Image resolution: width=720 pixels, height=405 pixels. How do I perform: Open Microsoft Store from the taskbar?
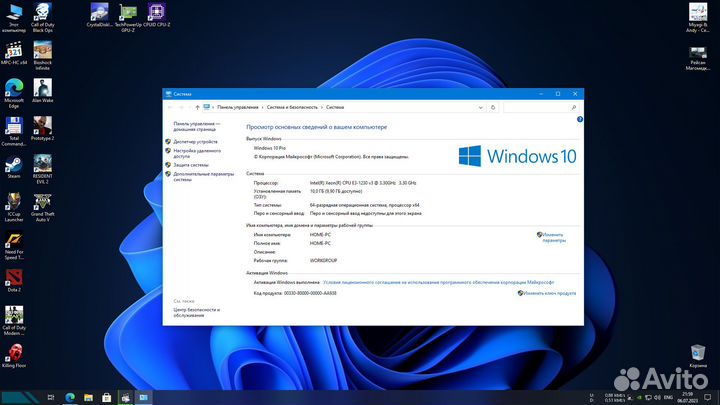(x=107, y=397)
